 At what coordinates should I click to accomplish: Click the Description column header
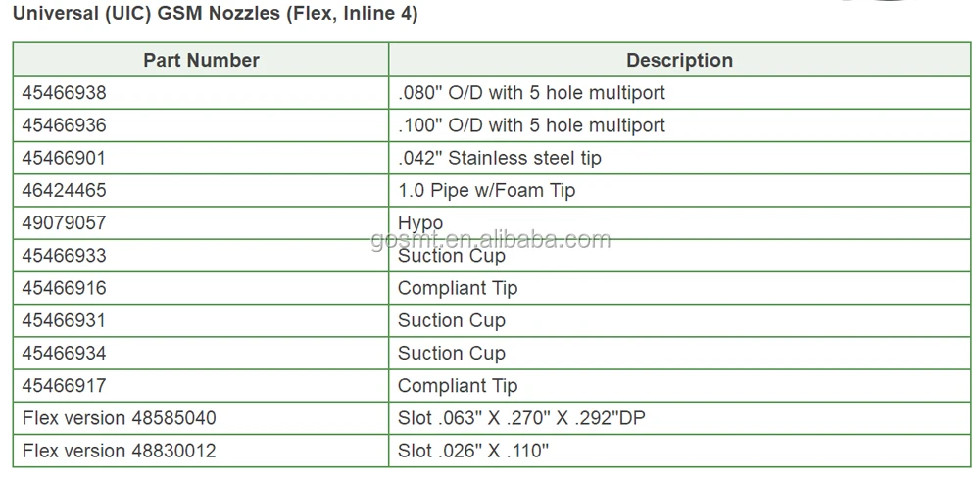point(679,60)
